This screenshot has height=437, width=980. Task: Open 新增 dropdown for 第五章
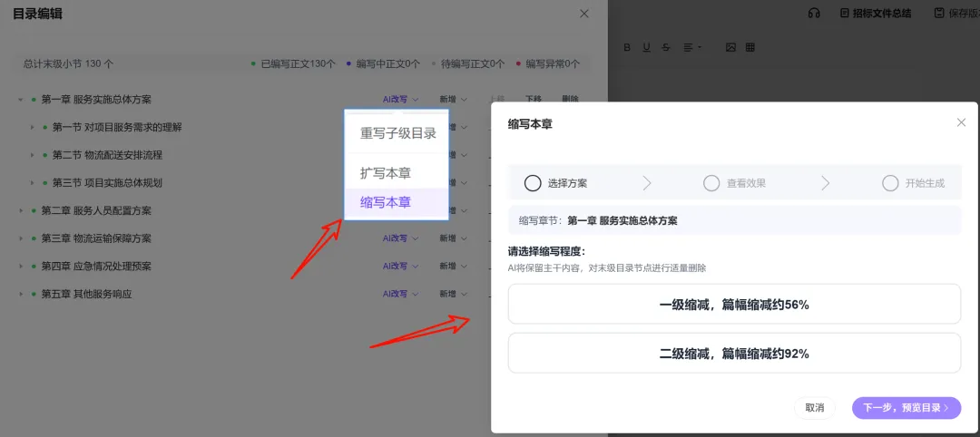point(453,294)
